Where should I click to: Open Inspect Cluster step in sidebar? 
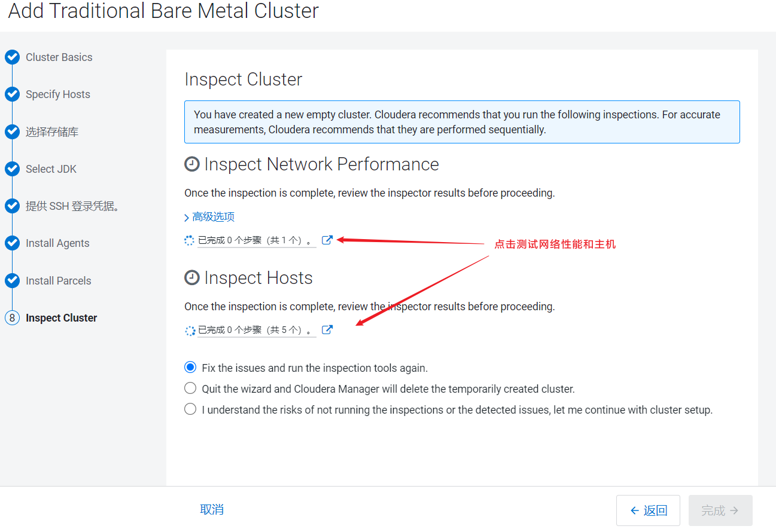(x=61, y=318)
